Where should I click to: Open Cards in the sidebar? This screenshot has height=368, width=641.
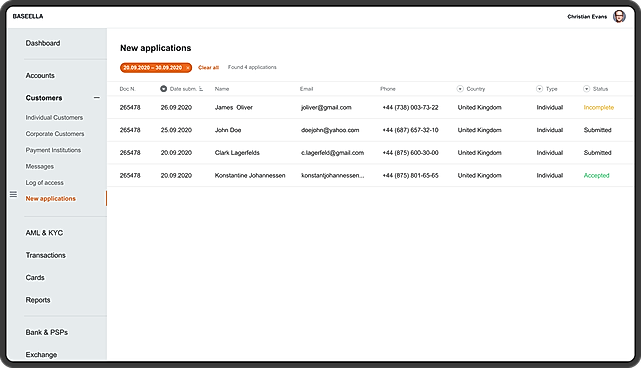click(35, 278)
